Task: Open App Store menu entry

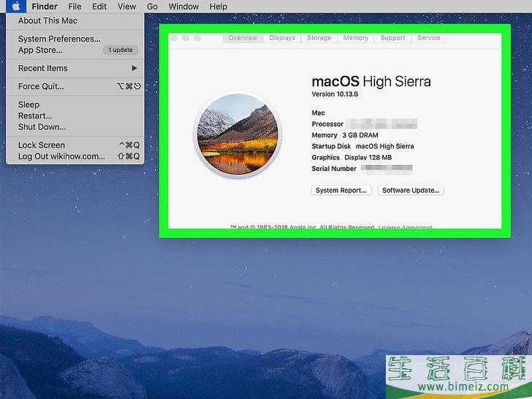Action: point(40,50)
